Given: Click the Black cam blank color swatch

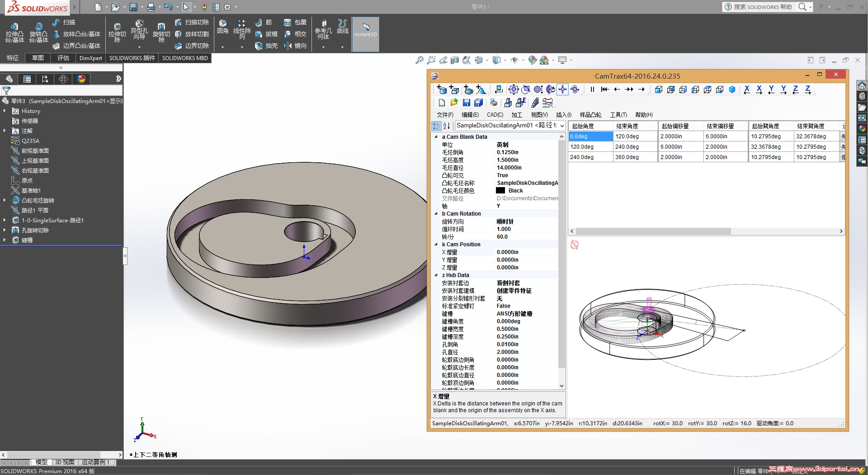Looking at the screenshot, I should click(x=500, y=190).
